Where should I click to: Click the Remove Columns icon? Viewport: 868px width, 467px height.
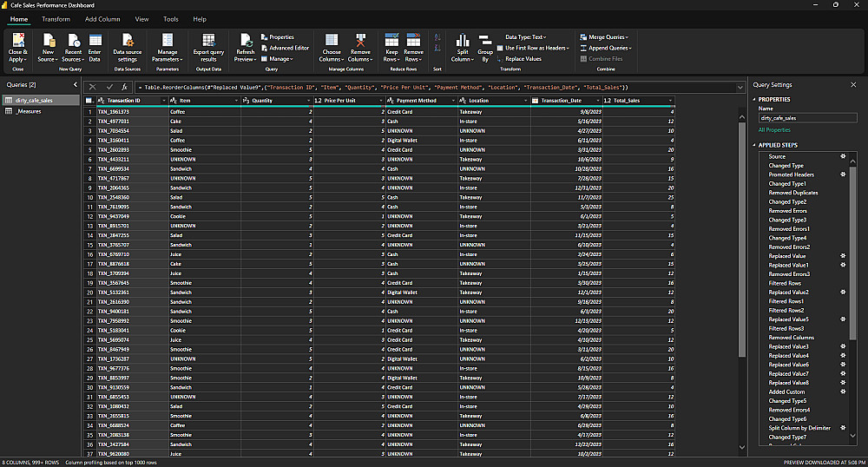[360, 41]
